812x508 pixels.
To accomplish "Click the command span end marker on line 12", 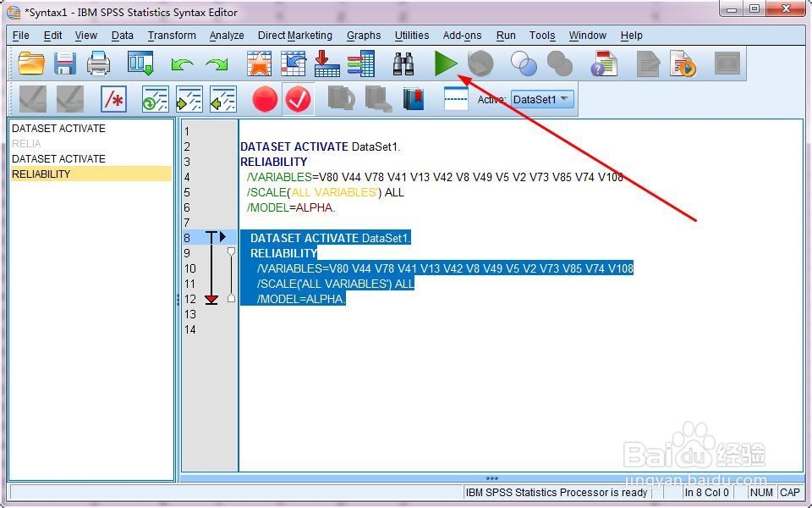I will [x=211, y=299].
